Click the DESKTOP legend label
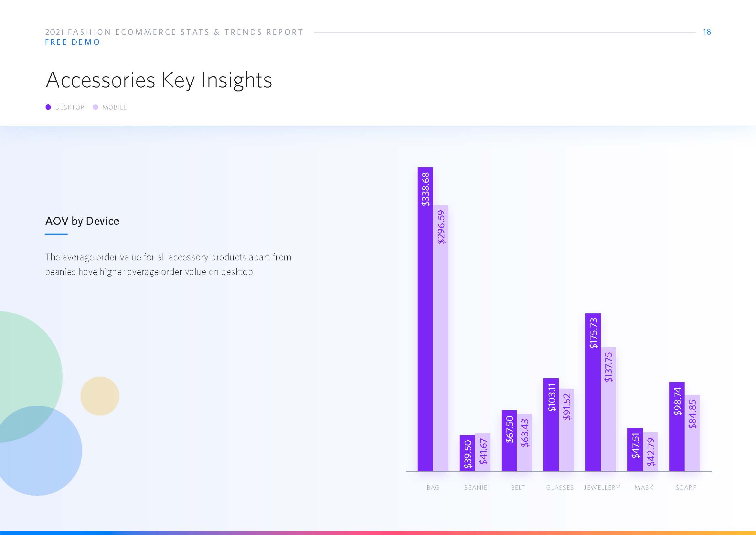Viewport: 756px width, 535px height. point(69,107)
